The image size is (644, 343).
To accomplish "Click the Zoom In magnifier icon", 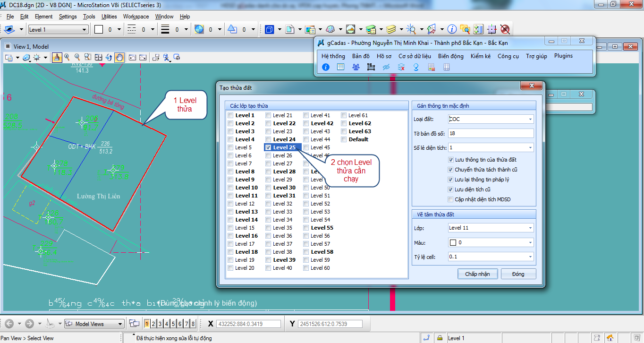I will [67, 58].
